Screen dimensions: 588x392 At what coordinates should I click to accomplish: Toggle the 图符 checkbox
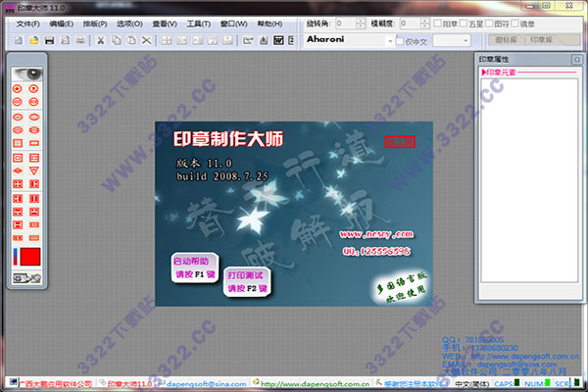coord(489,24)
